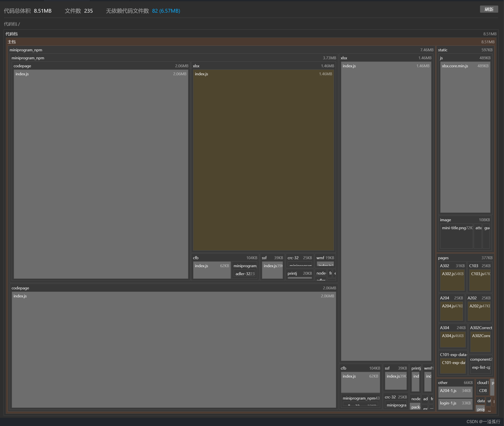
Task: Open the C103 25KB folder header
Action: 480,266
